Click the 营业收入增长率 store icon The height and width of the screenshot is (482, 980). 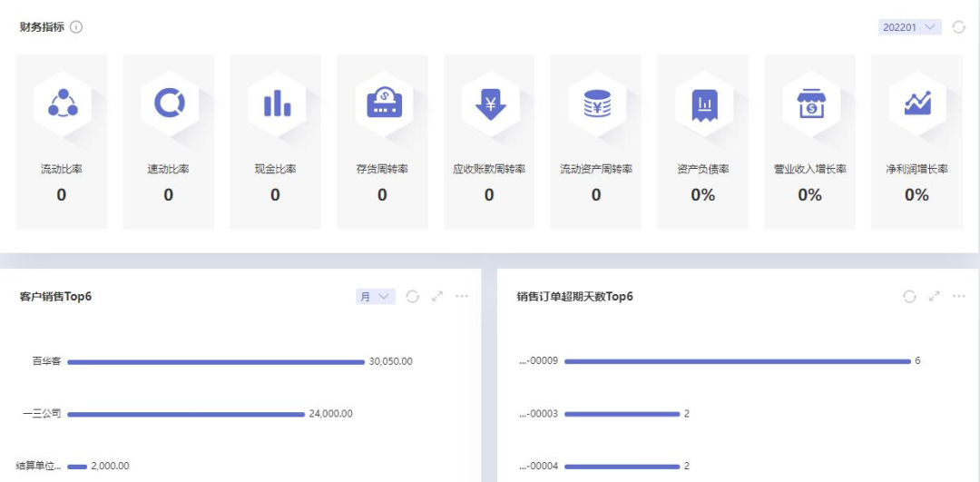[x=810, y=103]
